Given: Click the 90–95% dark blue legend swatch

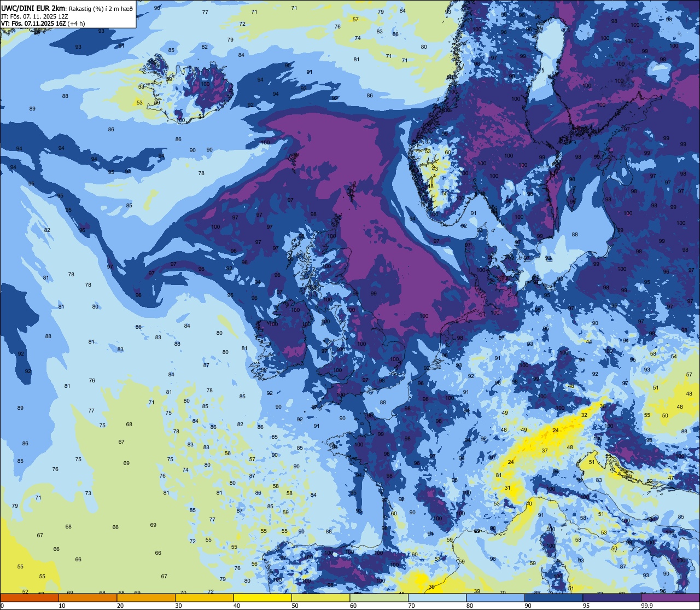Looking at the screenshot, I should point(553,598).
